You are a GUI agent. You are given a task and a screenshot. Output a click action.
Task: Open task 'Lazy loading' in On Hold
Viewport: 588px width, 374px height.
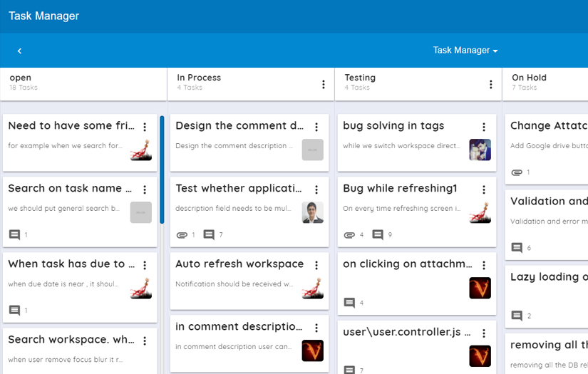click(x=549, y=277)
